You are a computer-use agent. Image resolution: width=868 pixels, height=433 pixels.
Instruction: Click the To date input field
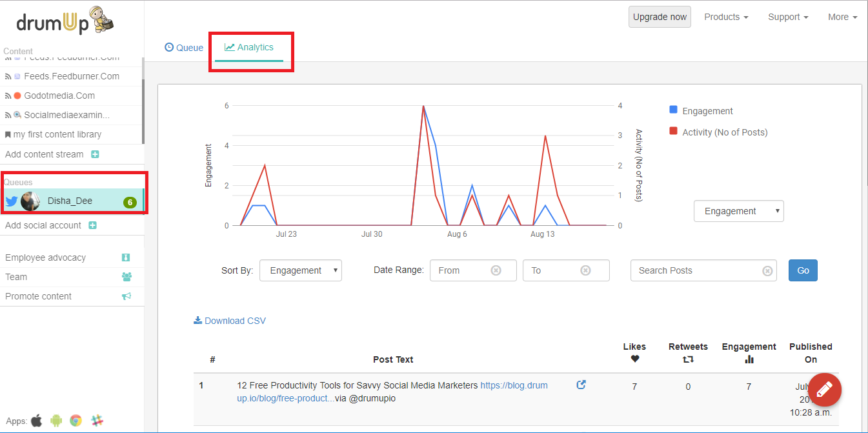point(566,270)
